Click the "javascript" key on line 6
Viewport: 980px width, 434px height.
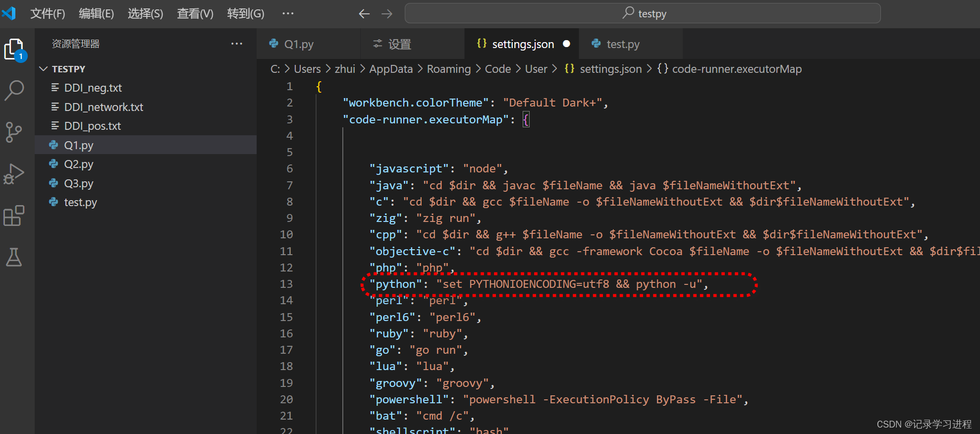[x=409, y=168]
